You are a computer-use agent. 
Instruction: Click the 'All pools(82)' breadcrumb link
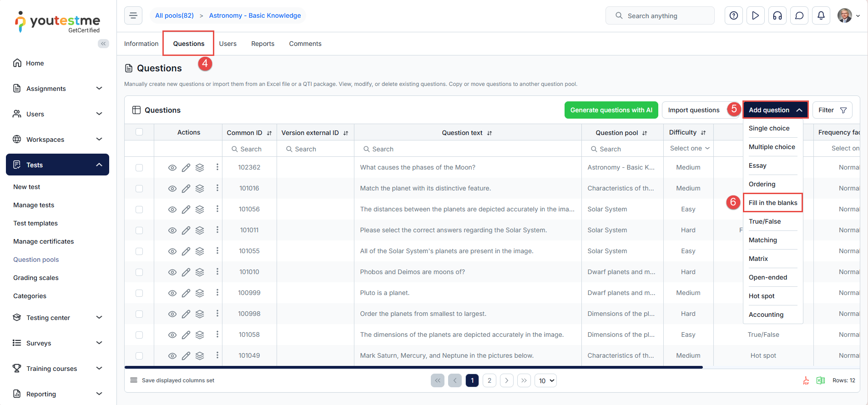(x=174, y=15)
